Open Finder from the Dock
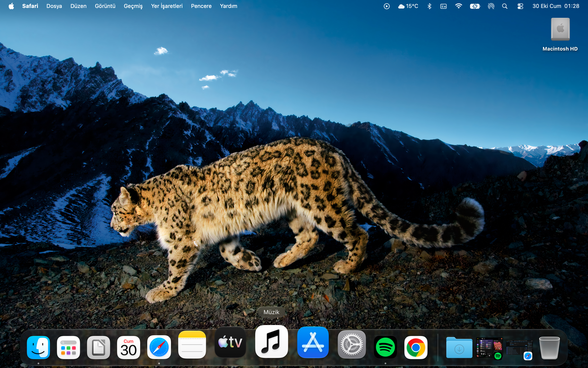588x368 pixels. pos(38,347)
